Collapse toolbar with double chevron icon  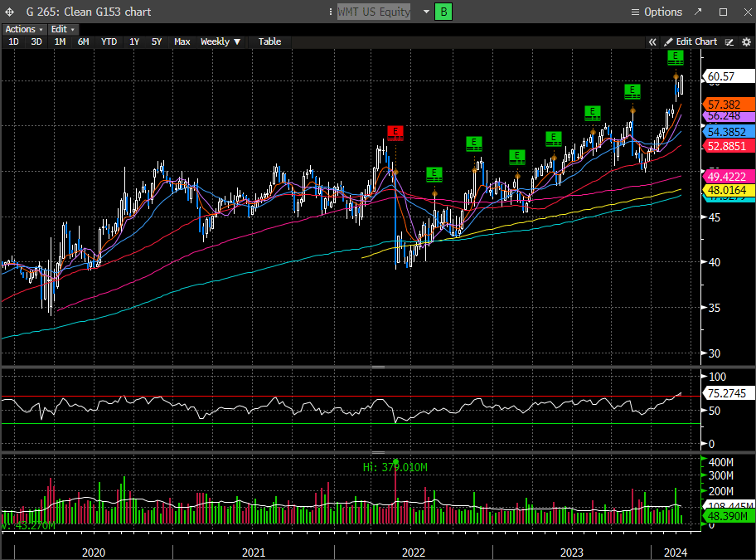coord(652,41)
